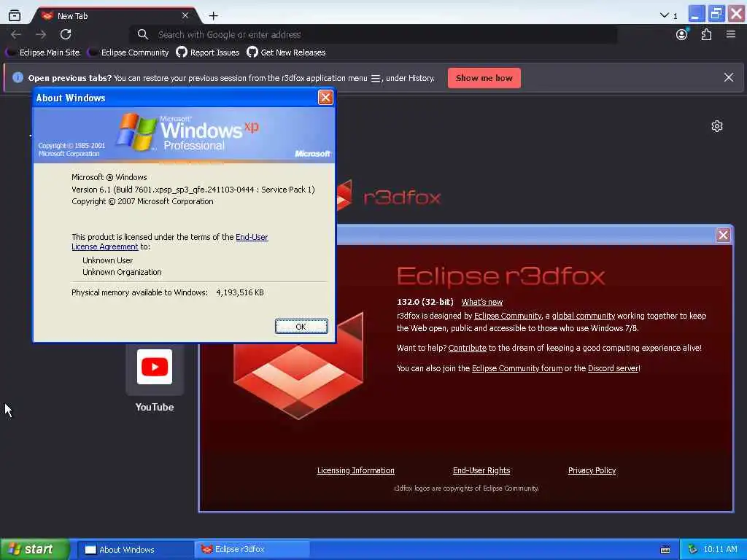747x560 pixels.
Task: Open the What's new link
Action: 481,302
